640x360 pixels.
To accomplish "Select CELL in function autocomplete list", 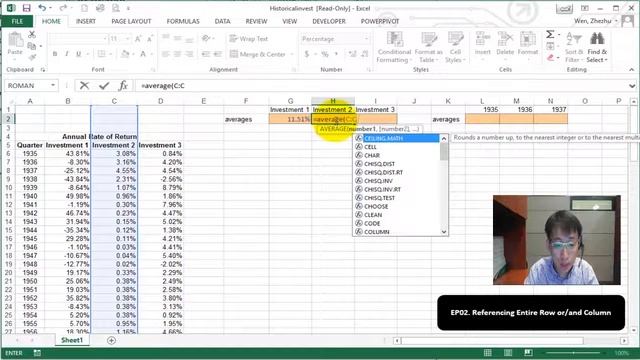I will coord(370,147).
